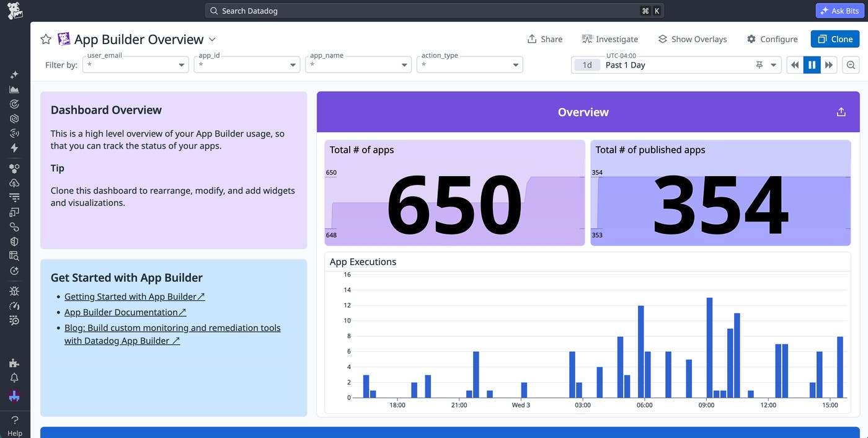
Task: Open Getting Started with App Builder link
Action: tap(135, 297)
